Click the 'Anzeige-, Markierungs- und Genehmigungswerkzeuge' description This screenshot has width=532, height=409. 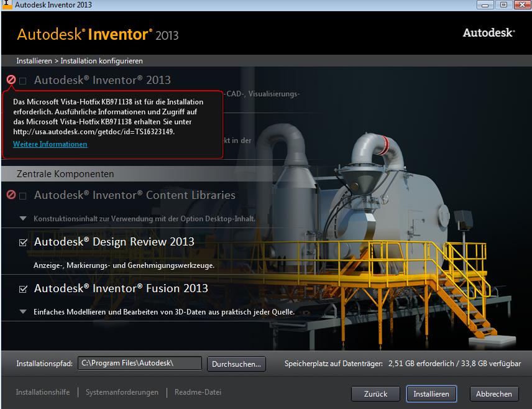click(124, 265)
